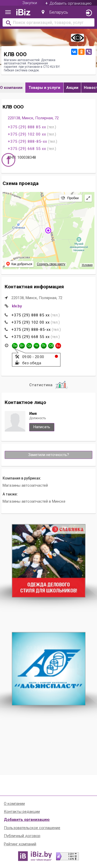Select the Пн day circle
Viewport: 97px width, 868px height.
(x=14, y=346)
